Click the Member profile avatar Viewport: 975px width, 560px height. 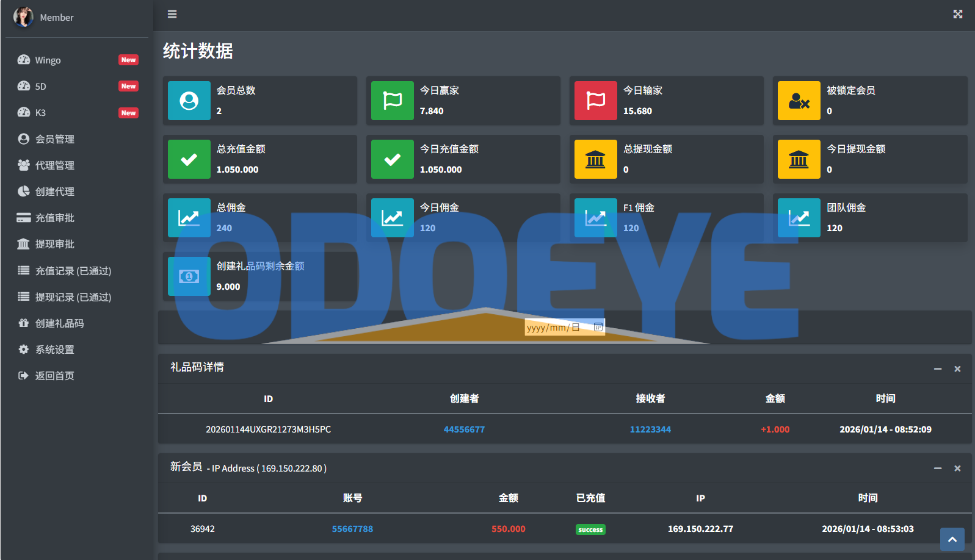tap(23, 17)
